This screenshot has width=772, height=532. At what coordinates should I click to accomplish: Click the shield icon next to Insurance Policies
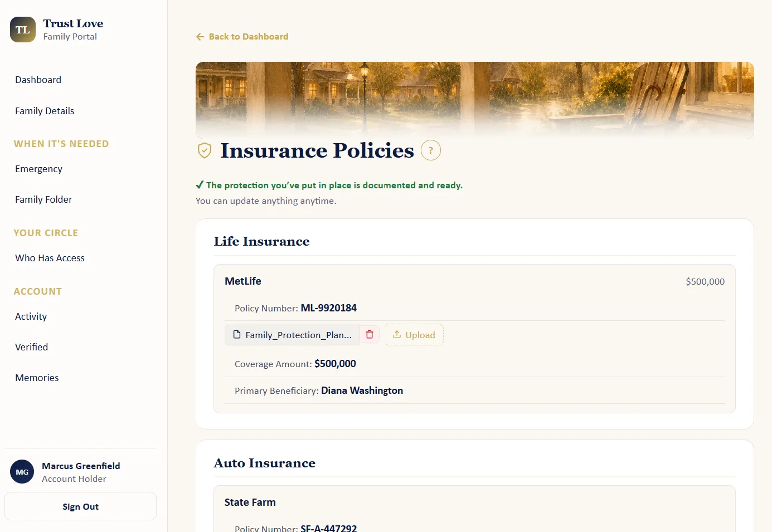click(x=205, y=150)
